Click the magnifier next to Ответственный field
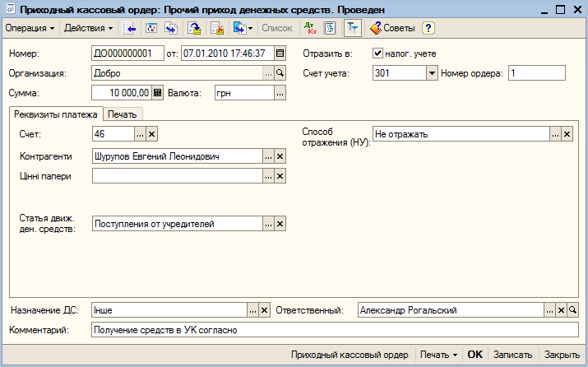 tap(572, 310)
